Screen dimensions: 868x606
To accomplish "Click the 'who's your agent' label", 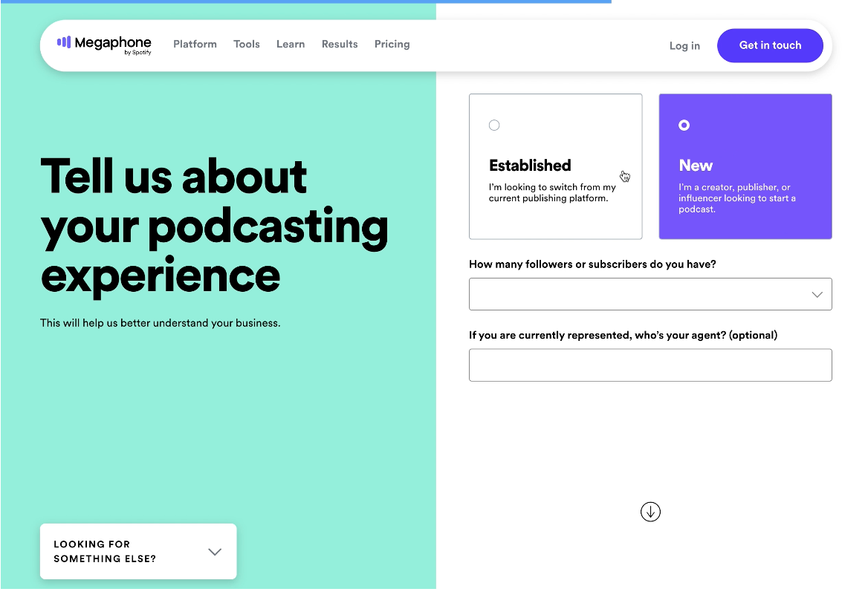I will 623,335.
